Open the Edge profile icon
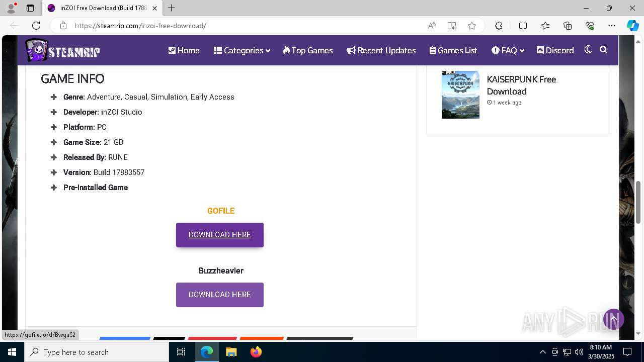The image size is (644, 362). click(x=11, y=8)
